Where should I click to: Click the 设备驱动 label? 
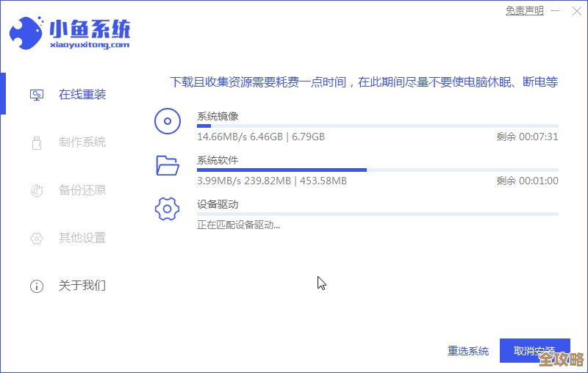218,204
